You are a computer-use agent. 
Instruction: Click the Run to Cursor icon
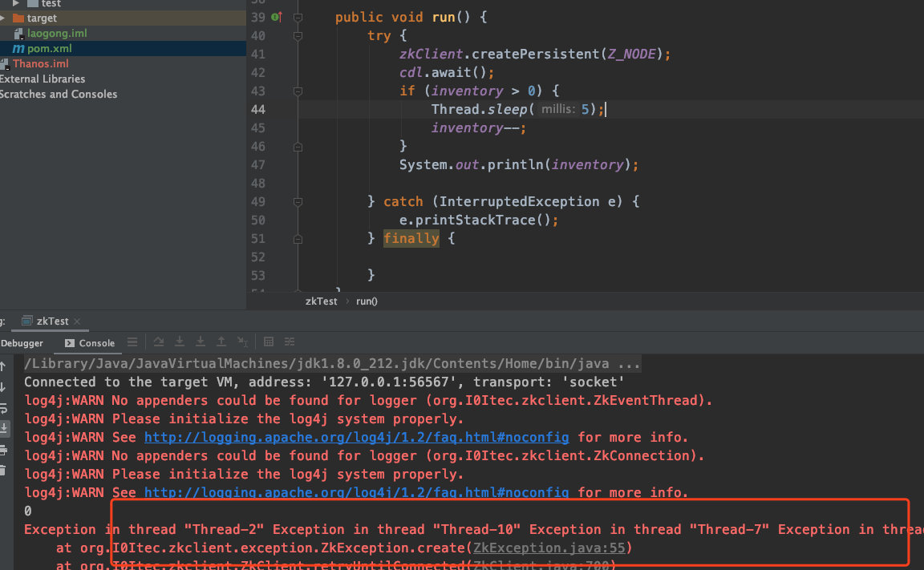click(242, 342)
